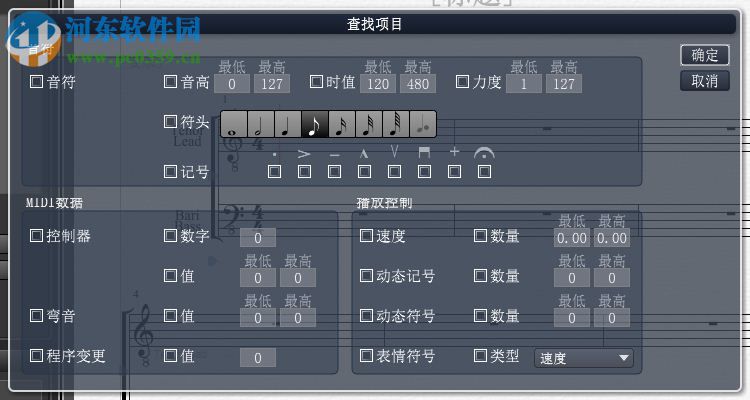Edit the 数字 controller number field
This screenshot has width=750, height=400.
[x=258, y=238]
